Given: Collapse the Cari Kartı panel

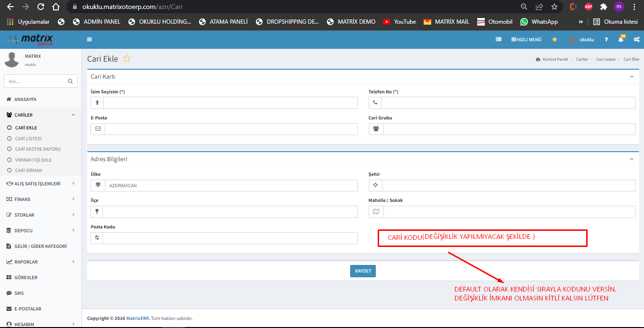Looking at the screenshot, I should (631, 76).
